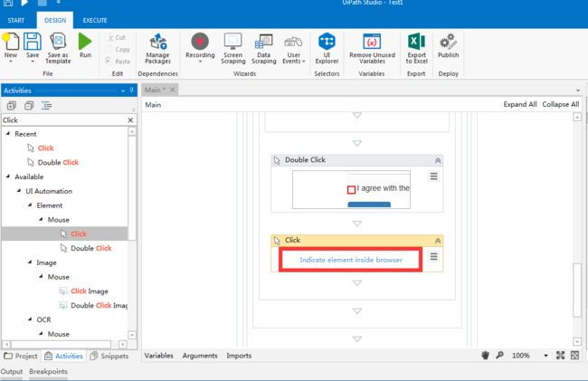
Task: Open the Click activity options menu
Action: coord(433,256)
